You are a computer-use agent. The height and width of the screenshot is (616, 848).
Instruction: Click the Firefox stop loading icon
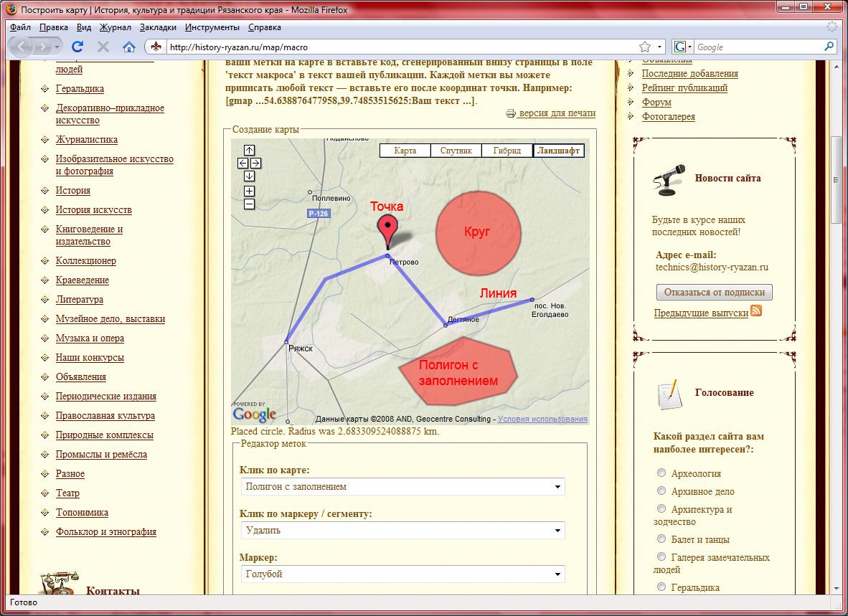(103, 47)
